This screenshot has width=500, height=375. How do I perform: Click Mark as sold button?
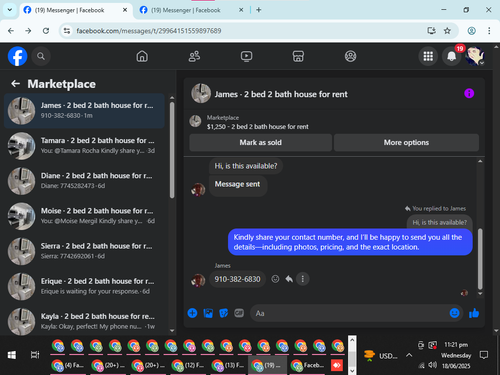pyautogui.click(x=261, y=143)
